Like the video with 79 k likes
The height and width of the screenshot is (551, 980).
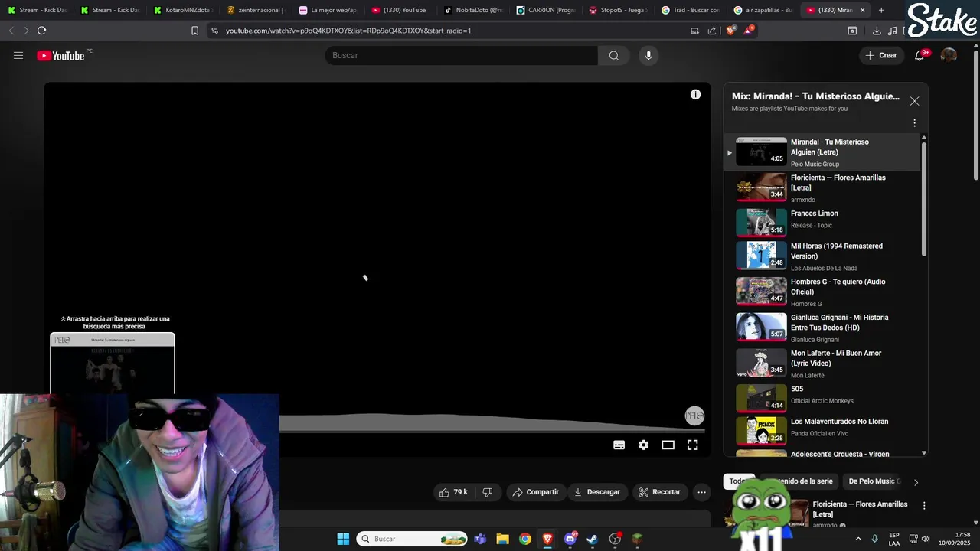[452, 492]
